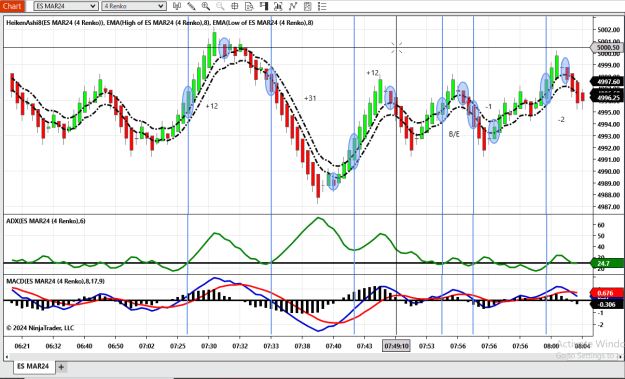Screen dimensions: 625x379
Task: Open the drawing tools pencil icon
Action: (x=191, y=6)
